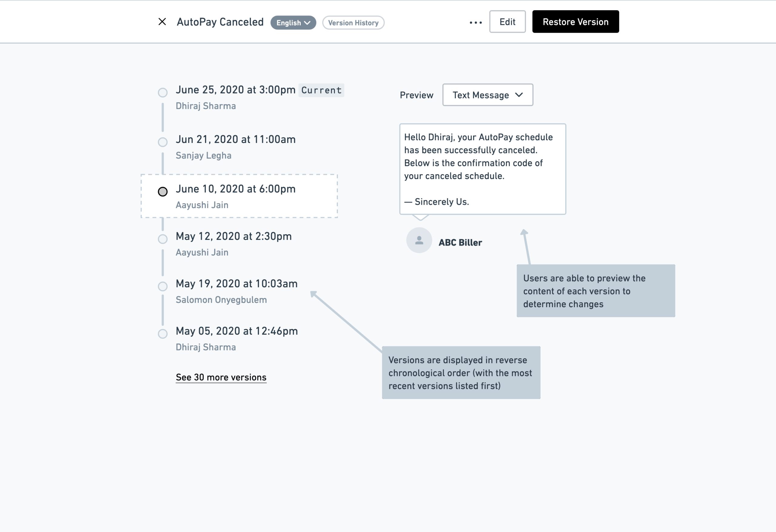Click the Edit button
The height and width of the screenshot is (532, 776).
tap(507, 22)
